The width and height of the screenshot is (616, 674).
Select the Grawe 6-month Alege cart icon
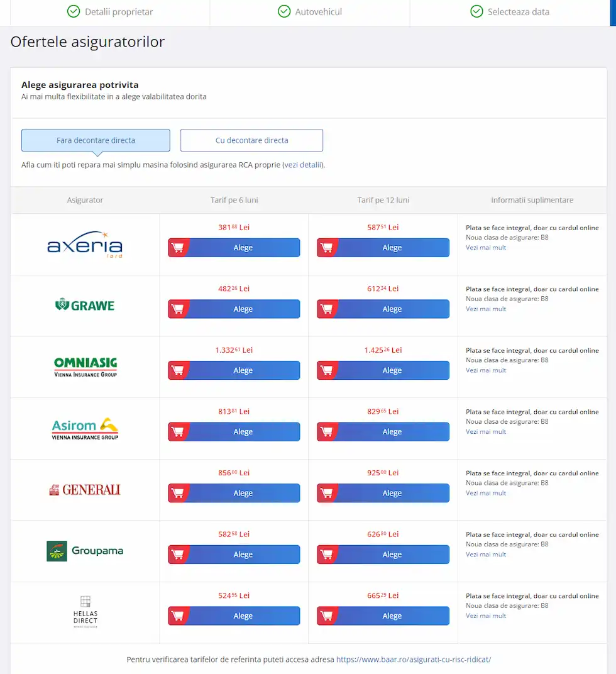click(x=177, y=309)
